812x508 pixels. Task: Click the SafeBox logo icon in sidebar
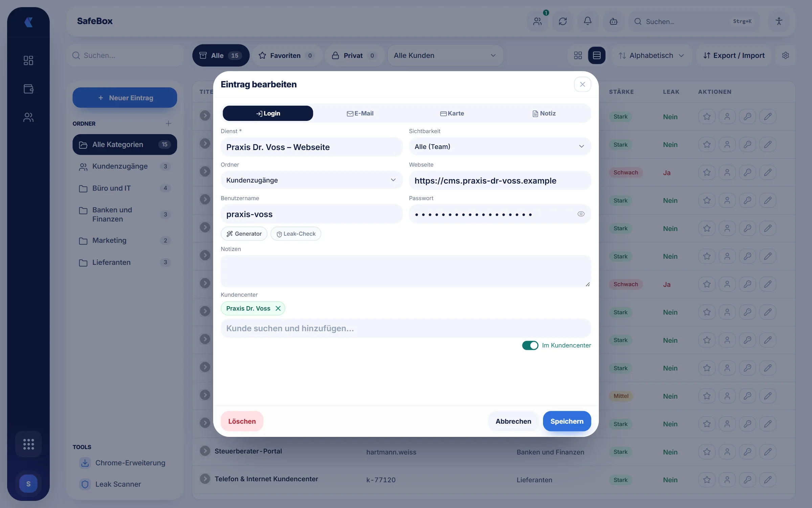[28, 22]
